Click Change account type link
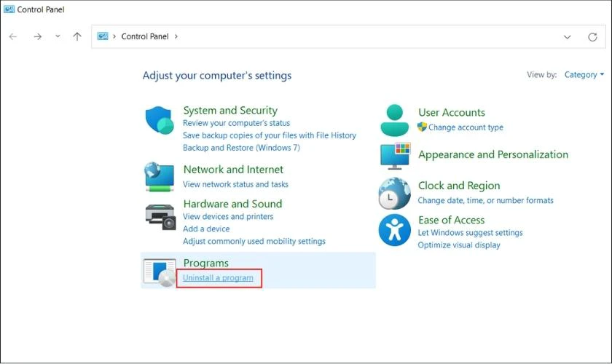Image resolution: width=612 pixels, height=364 pixels. tap(466, 127)
